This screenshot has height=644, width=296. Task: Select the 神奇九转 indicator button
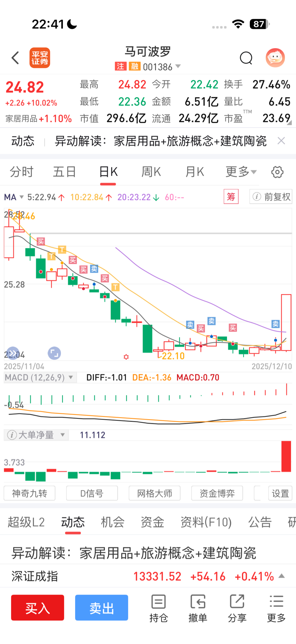(29, 493)
